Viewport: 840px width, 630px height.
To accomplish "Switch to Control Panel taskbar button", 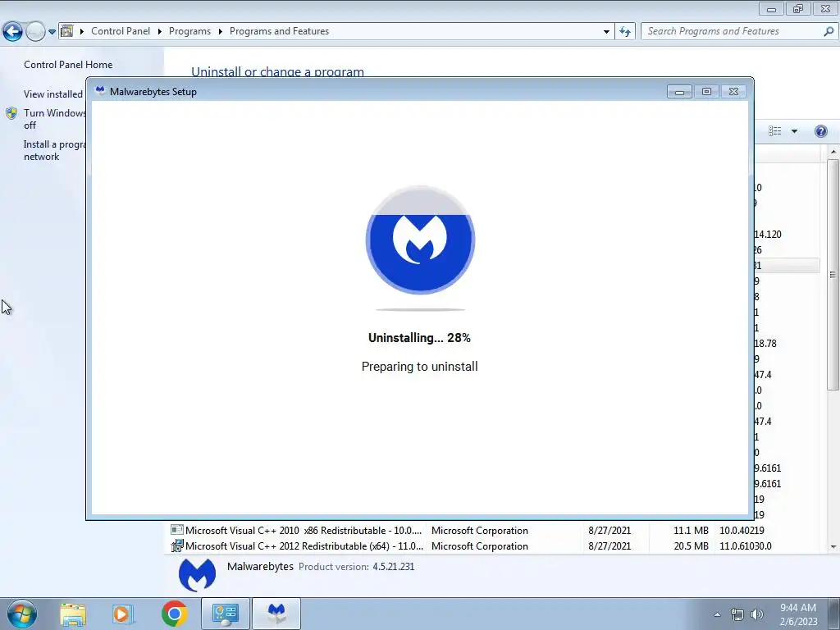I will 225,614.
